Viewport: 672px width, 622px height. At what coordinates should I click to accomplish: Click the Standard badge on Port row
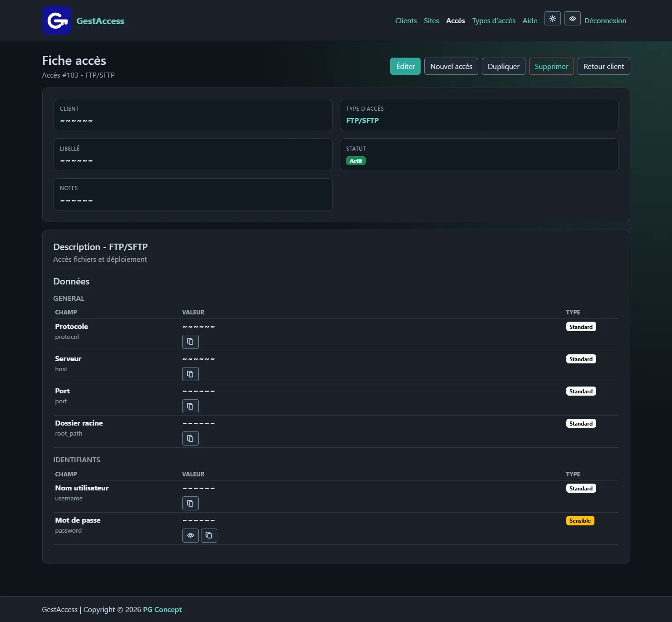pyautogui.click(x=581, y=391)
